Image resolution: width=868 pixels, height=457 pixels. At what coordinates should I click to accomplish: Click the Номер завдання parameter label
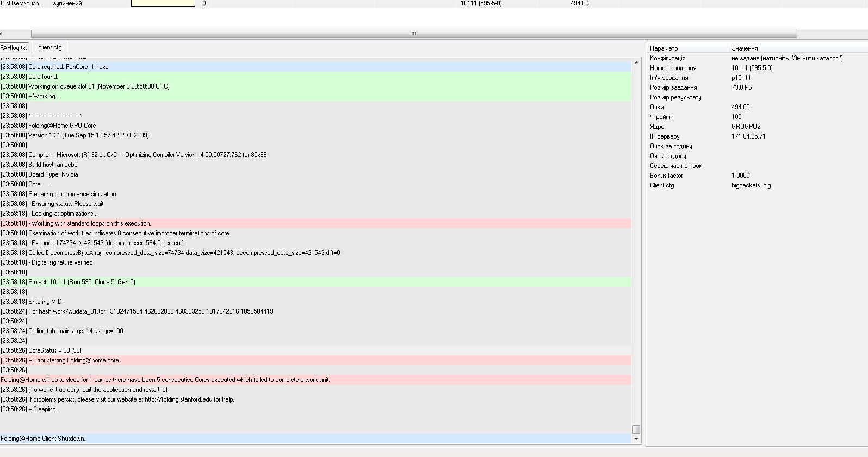tap(673, 68)
